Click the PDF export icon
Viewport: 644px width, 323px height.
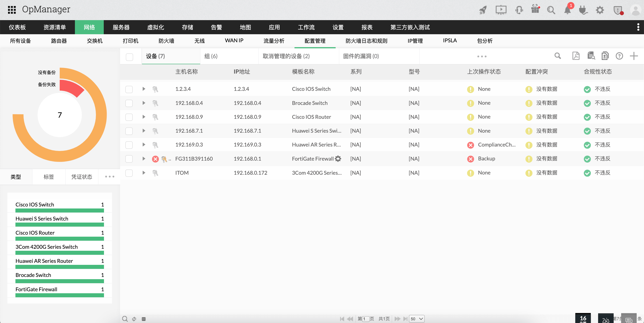click(x=576, y=56)
